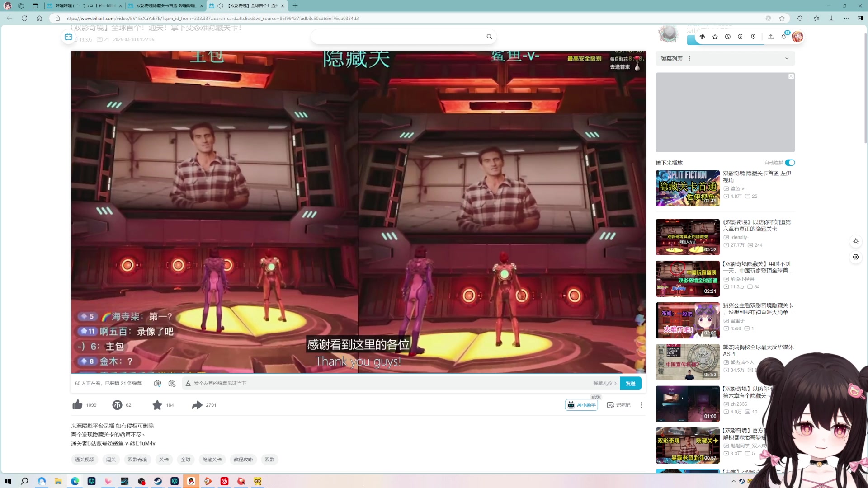The width and height of the screenshot is (868, 488).
Task: Give a coin to the video
Action: tap(117, 405)
